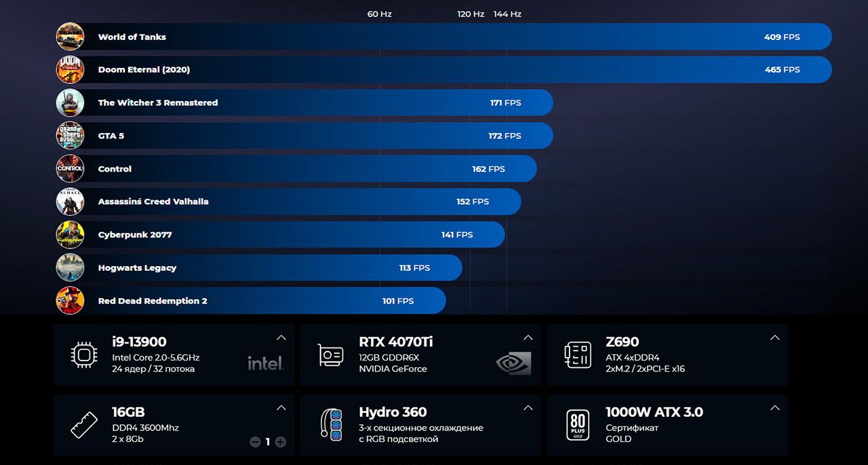Click the motherboard icon beside Z690
This screenshot has width=868, height=465.
[x=577, y=354]
